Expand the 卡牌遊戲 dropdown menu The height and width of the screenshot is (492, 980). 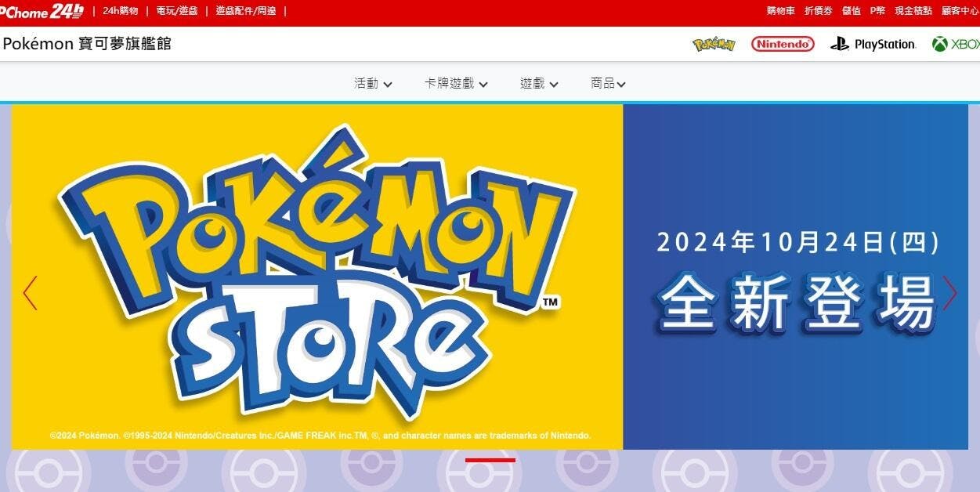click(x=456, y=83)
